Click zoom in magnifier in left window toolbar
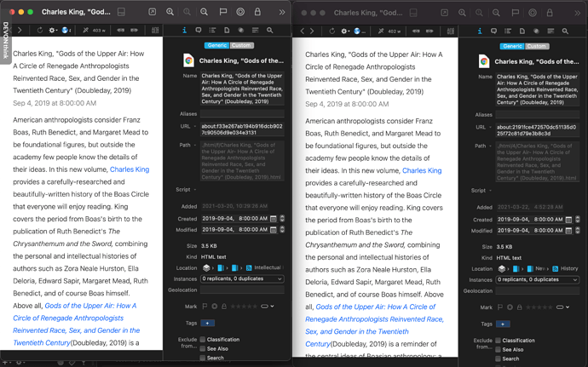Screen dimensions: 588x367 [170, 12]
